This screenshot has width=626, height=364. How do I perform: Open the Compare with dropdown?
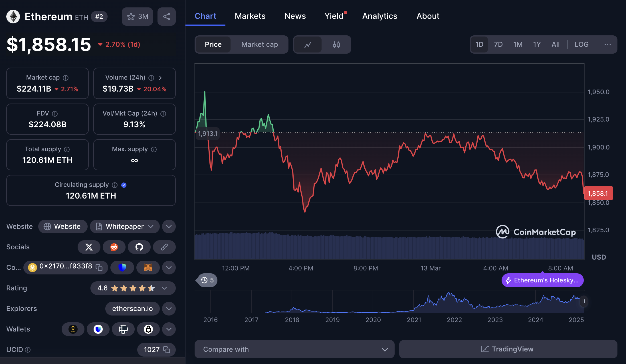tap(294, 349)
